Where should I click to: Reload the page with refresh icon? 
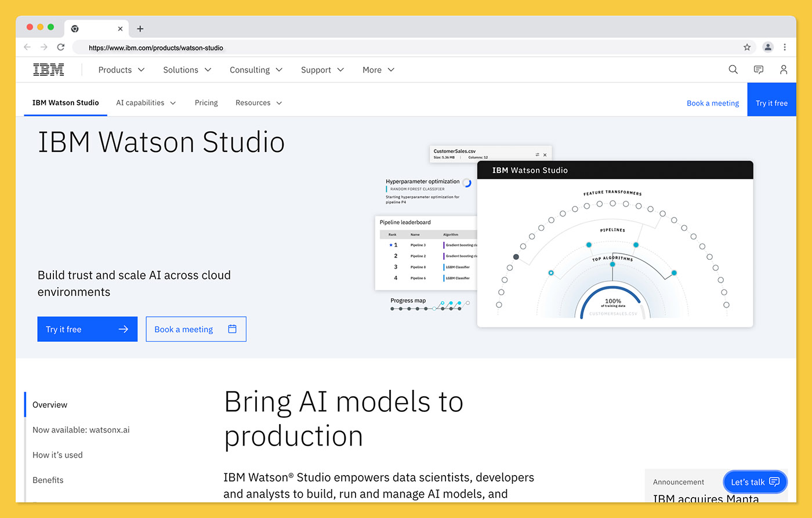click(61, 47)
